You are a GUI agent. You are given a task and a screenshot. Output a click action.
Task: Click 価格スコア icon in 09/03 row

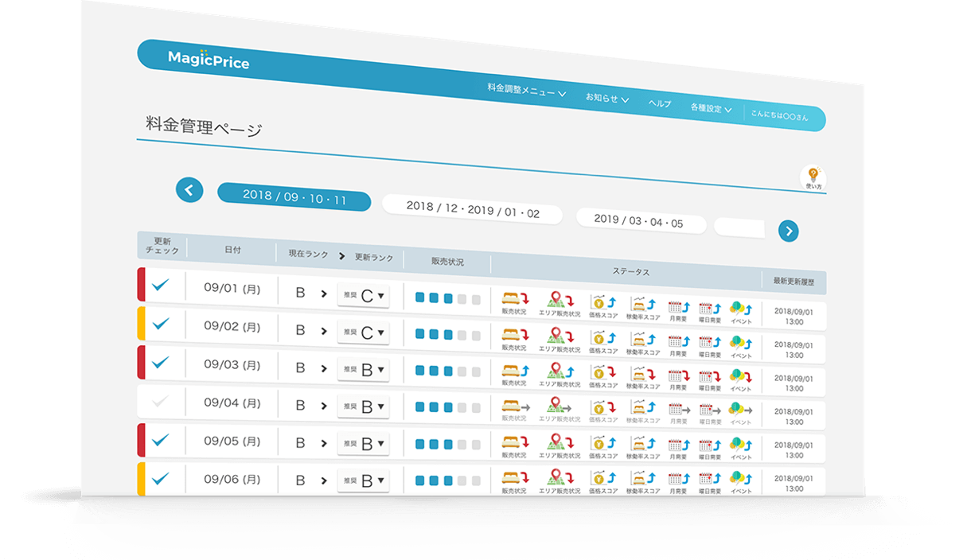[x=602, y=371]
